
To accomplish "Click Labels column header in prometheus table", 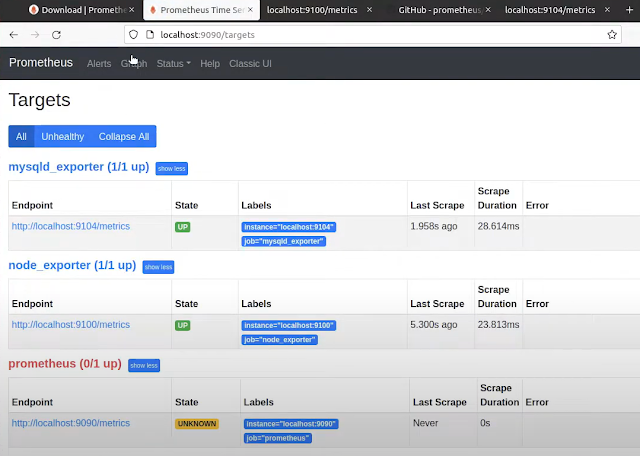I will click(258, 402).
